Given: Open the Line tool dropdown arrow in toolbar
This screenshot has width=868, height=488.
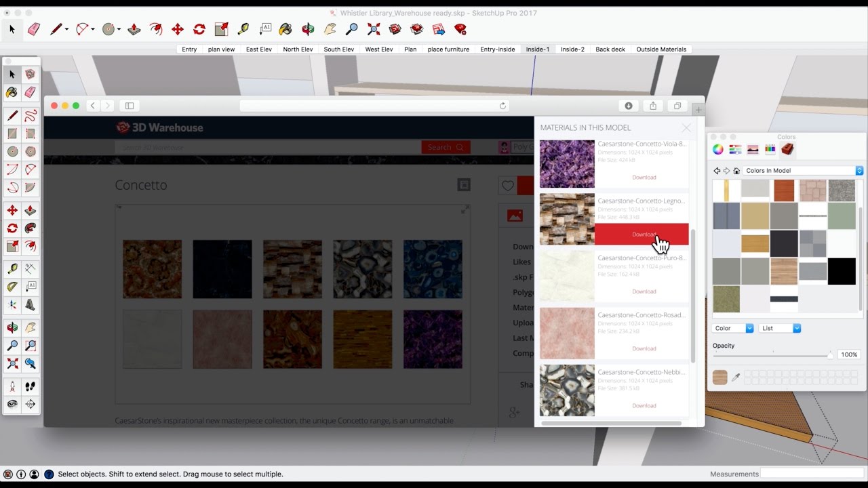Looking at the screenshot, I should pyautogui.click(x=66, y=30).
